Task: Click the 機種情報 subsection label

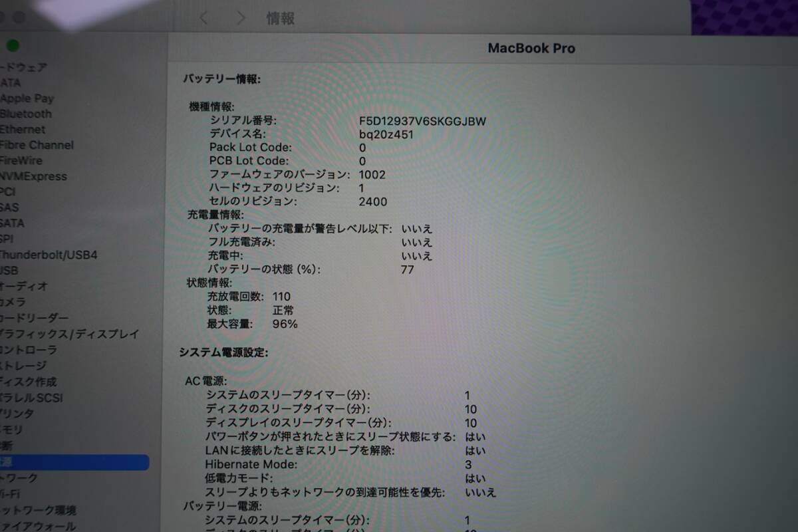Action: pyautogui.click(x=212, y=106)
